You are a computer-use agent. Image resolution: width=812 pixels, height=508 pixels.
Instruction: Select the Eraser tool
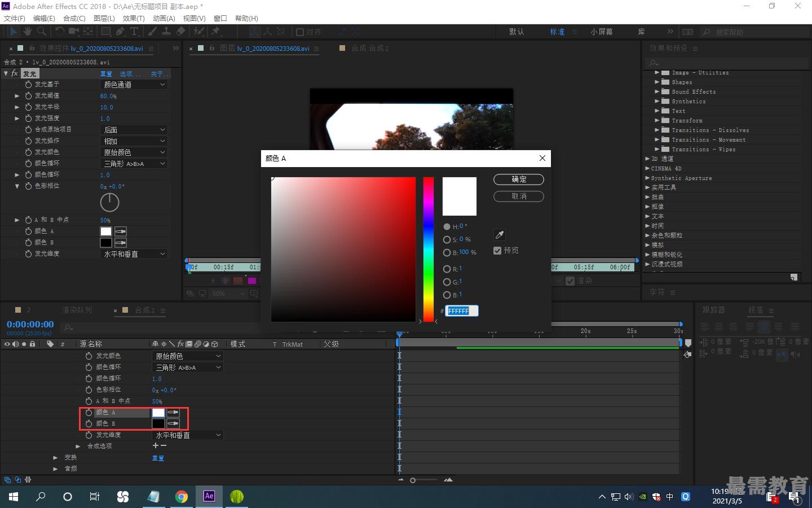point(180,32)
